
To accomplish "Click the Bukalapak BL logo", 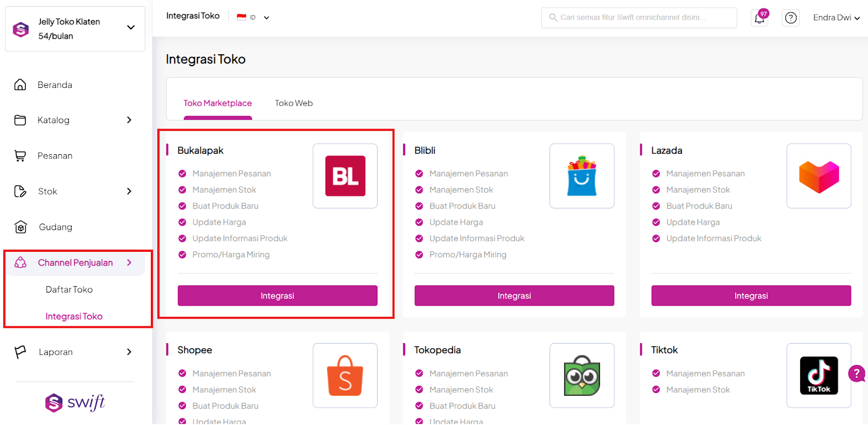I will point(345,176).
